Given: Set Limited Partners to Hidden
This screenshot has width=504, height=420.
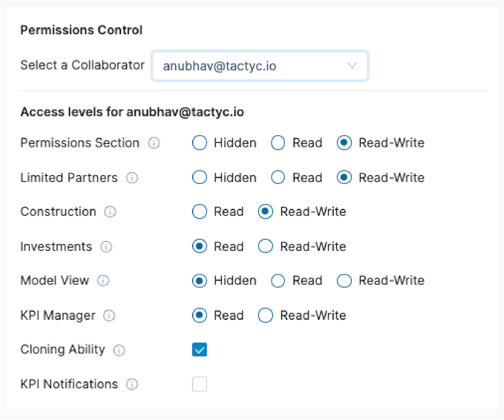Looking at the screenshot, I should 199,178.
